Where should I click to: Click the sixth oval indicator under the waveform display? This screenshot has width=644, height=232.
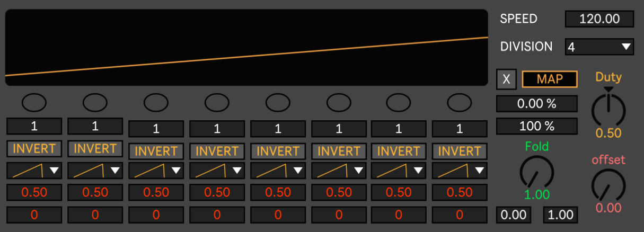click(339, 102)
